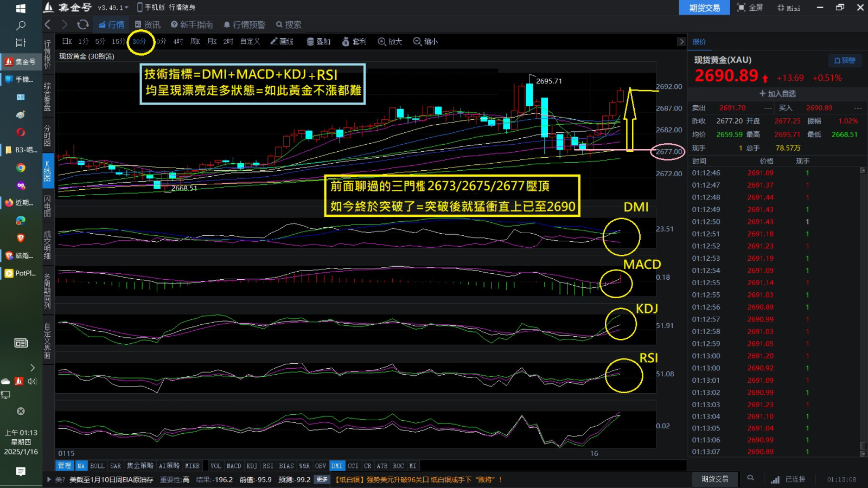Refresh the market data
Screen dimensions: 868x488
(x=82, y=24)
